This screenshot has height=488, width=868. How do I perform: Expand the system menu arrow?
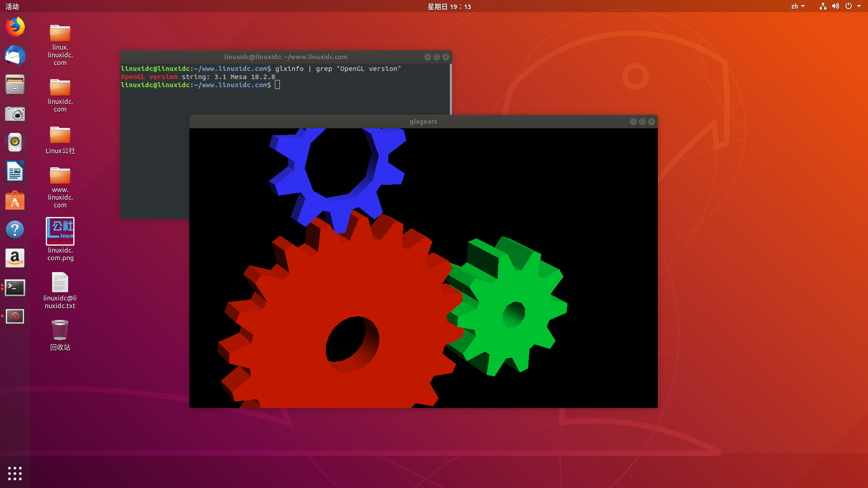[859, 6]
